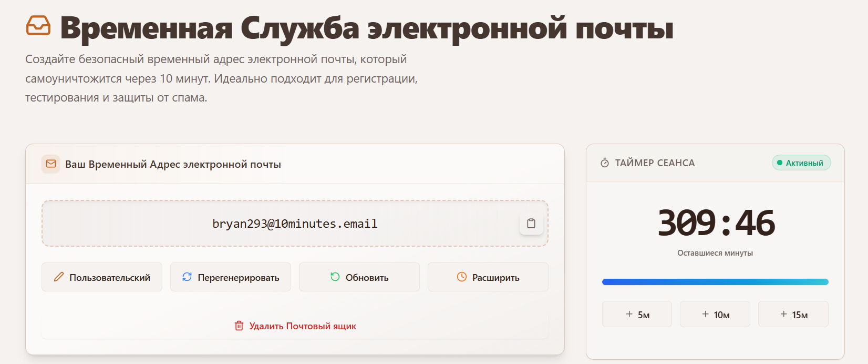Screen dimensions: 868x364
Task: Click the description paragraph starting with Создайте
Action: (x=221, y=78)
